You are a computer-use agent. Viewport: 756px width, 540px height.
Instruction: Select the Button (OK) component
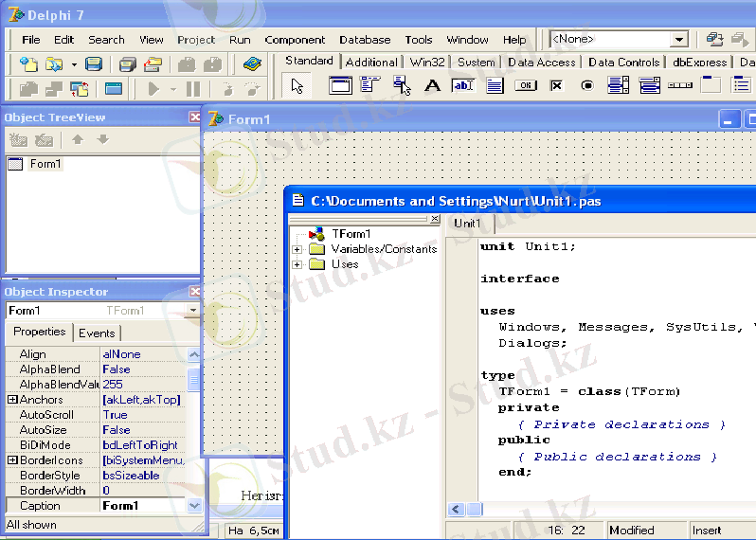525,86
